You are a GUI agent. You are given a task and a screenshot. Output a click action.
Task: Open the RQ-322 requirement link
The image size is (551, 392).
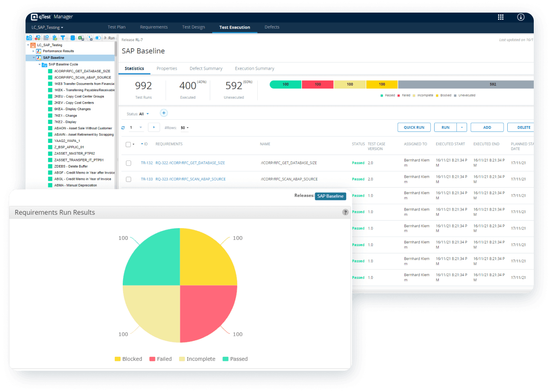[190, 163]
